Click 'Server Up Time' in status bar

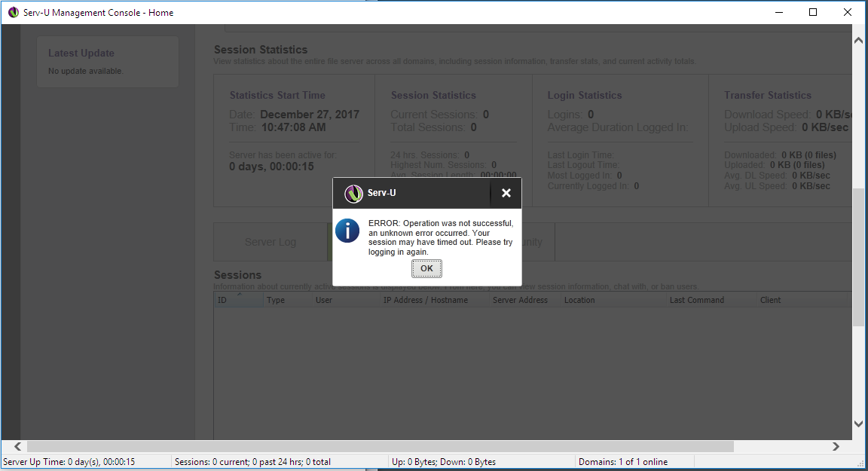click(x=69, y=462)
